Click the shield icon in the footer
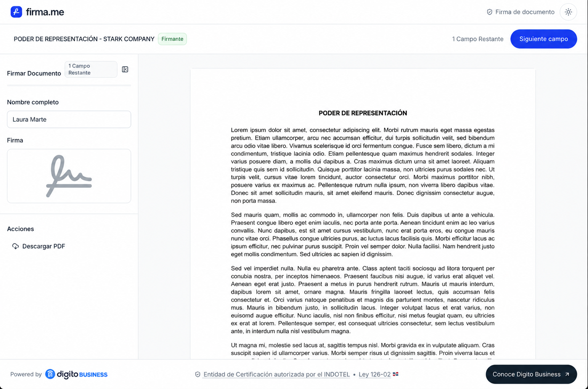This screenshot has height=389, width=588. point(198,375)
